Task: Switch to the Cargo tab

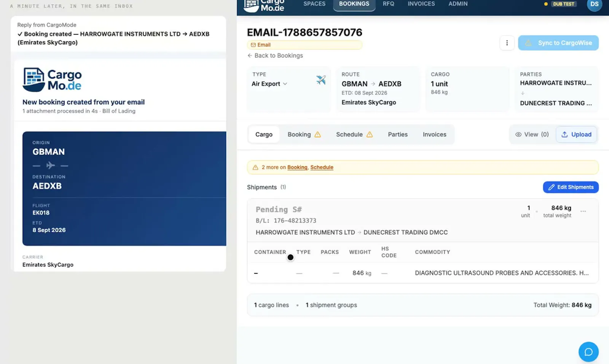Action: pos(264,134)
